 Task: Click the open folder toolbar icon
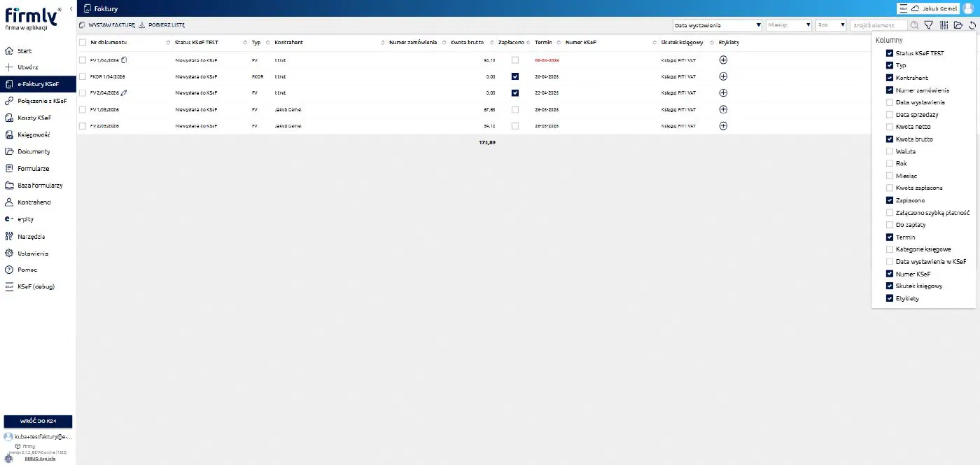pyautogui.click(x=958, y=25)
